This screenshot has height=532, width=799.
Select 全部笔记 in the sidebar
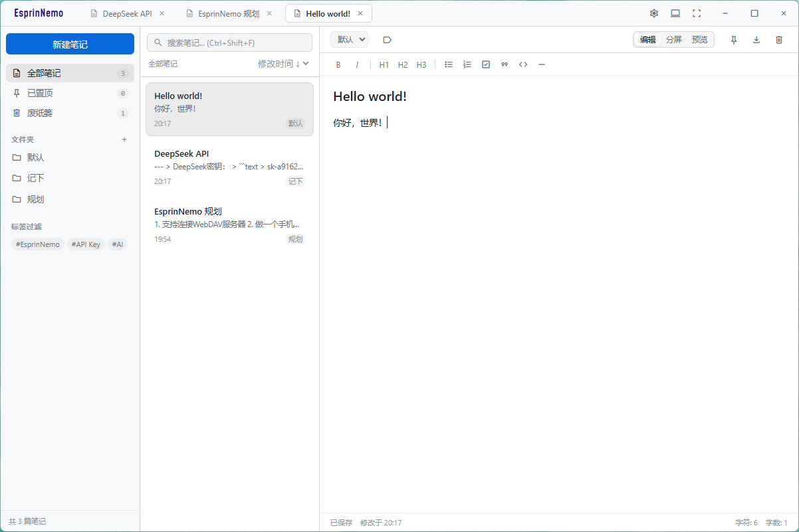click(x=70, y=73)
